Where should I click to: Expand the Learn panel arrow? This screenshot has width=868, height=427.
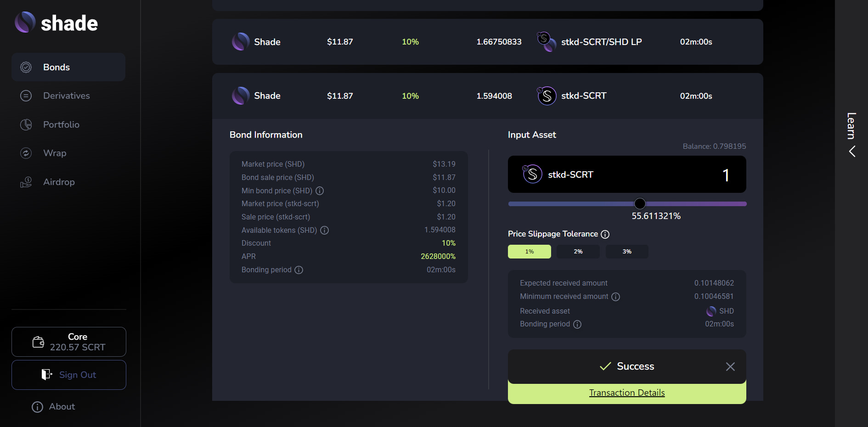point(852,152)
